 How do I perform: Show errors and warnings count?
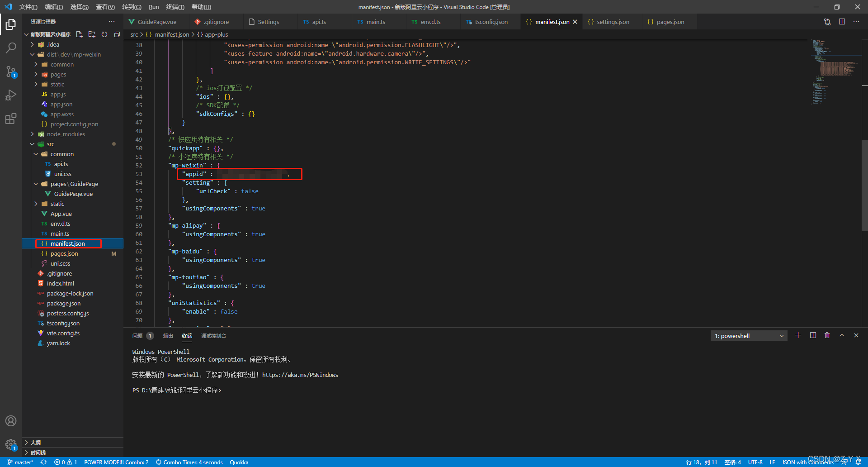[66, 462]
